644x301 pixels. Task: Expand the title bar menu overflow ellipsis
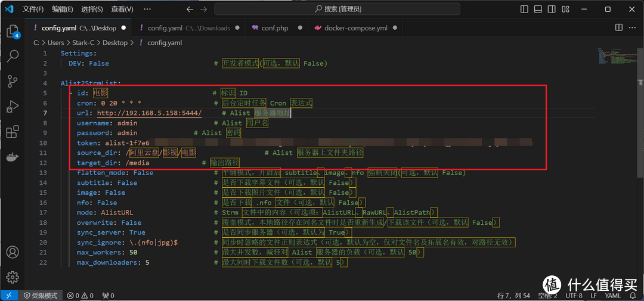147,10
